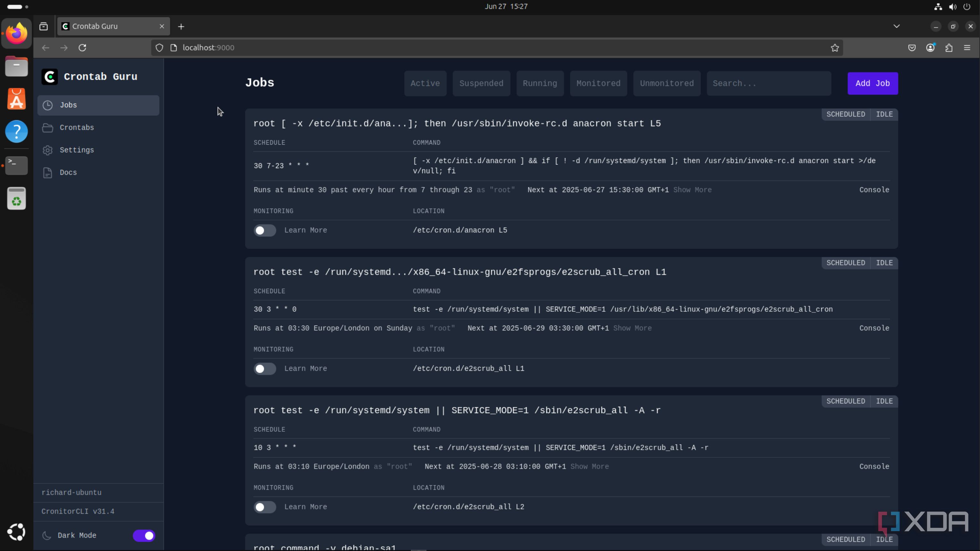Click the jobs Search field
Viewport: 980px width, 551px height.
point(769,83)
